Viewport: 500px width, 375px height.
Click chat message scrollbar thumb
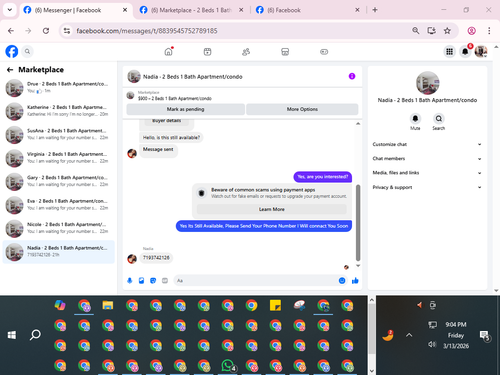point(358,223)
